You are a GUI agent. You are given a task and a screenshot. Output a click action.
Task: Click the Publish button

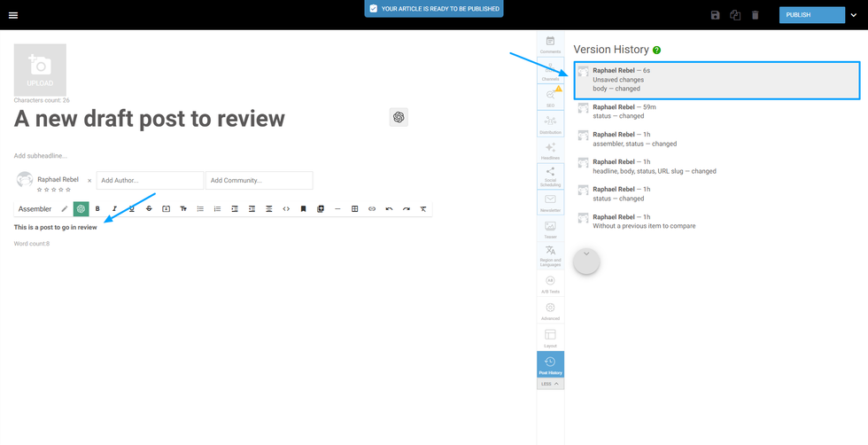point(811,15)
